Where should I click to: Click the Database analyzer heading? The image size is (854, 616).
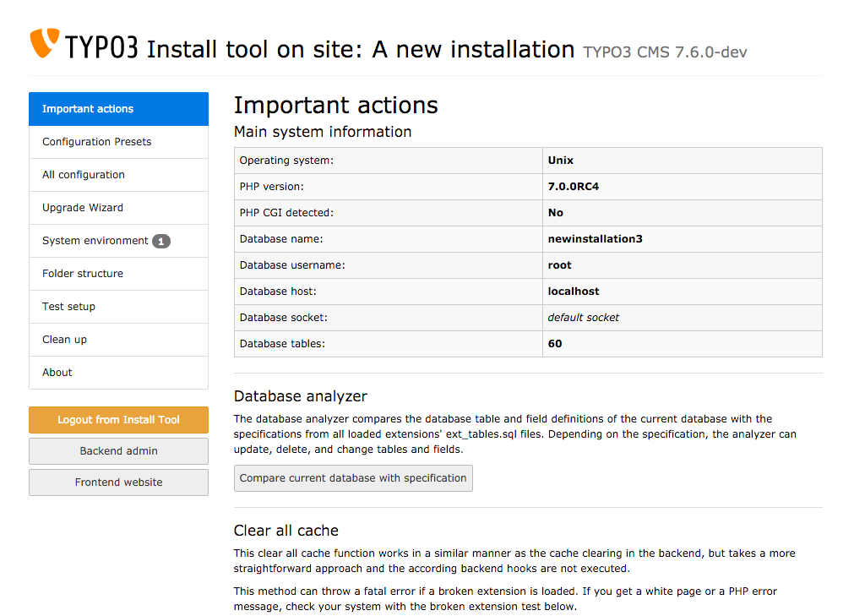pyautogui.click(x=300, y=396)
